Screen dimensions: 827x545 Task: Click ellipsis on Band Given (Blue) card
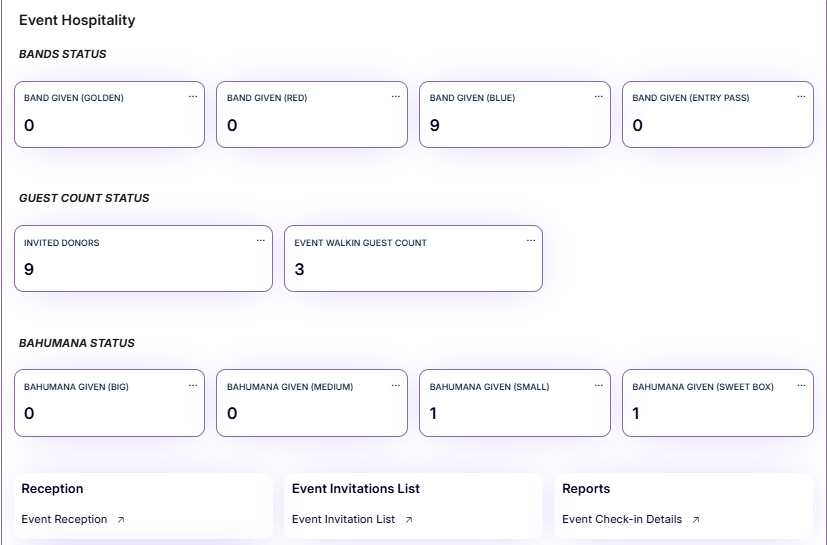pyautogui.click(x=598, y=97)
